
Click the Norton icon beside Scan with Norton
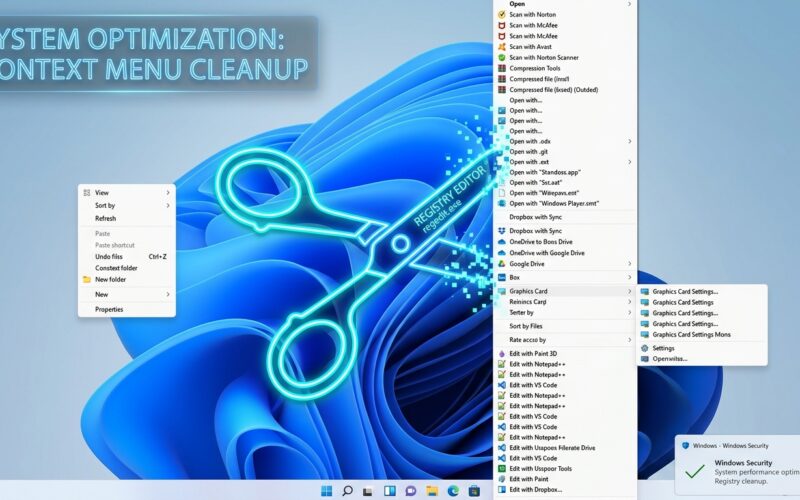click(502, 14)
